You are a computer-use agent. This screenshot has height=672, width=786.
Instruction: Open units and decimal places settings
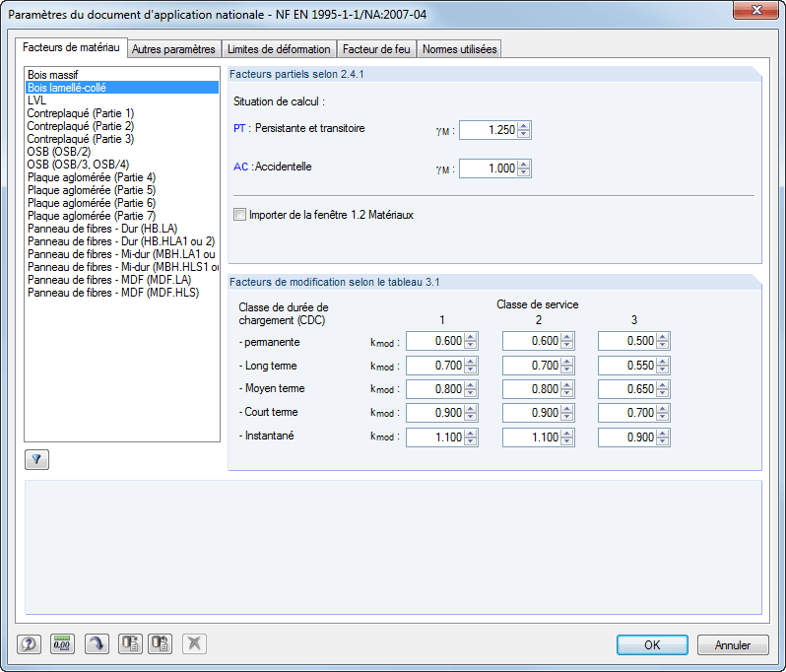pyautogui.click(x=63, y=643)
